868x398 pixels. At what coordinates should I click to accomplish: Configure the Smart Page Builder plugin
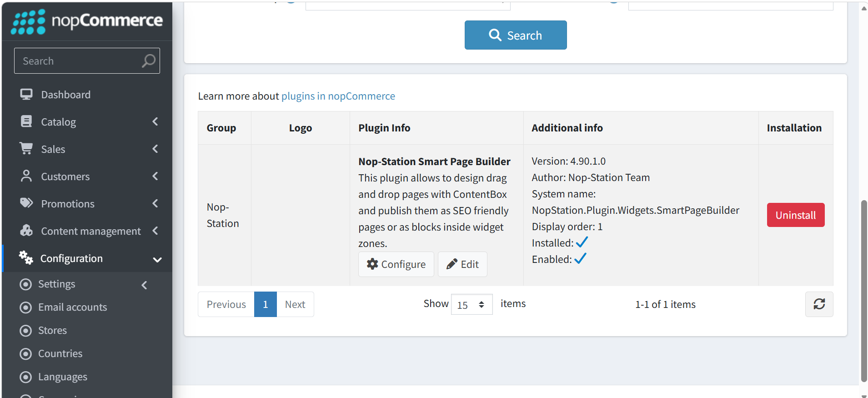(x=396, y=264)
